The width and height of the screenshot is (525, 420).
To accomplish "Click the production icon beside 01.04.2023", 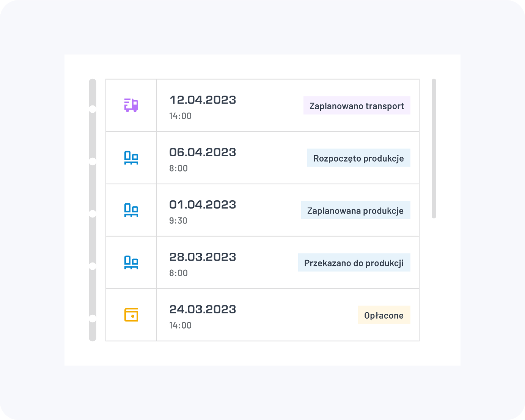I will coord(131,210).
